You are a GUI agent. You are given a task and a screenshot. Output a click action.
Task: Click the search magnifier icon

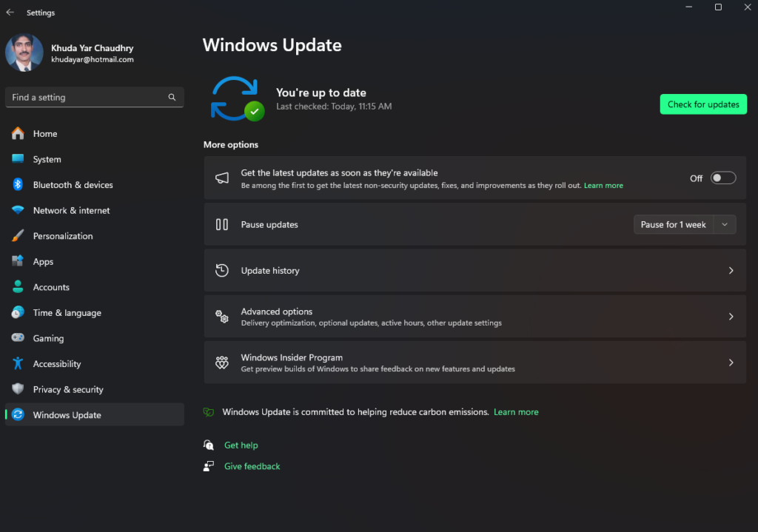coord(172,97)
